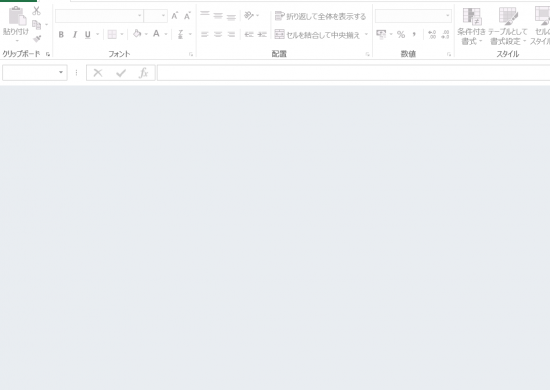Click the Fill Color paint bucket
The height and width of the screenshot is (390, 550).
point(137,34)
